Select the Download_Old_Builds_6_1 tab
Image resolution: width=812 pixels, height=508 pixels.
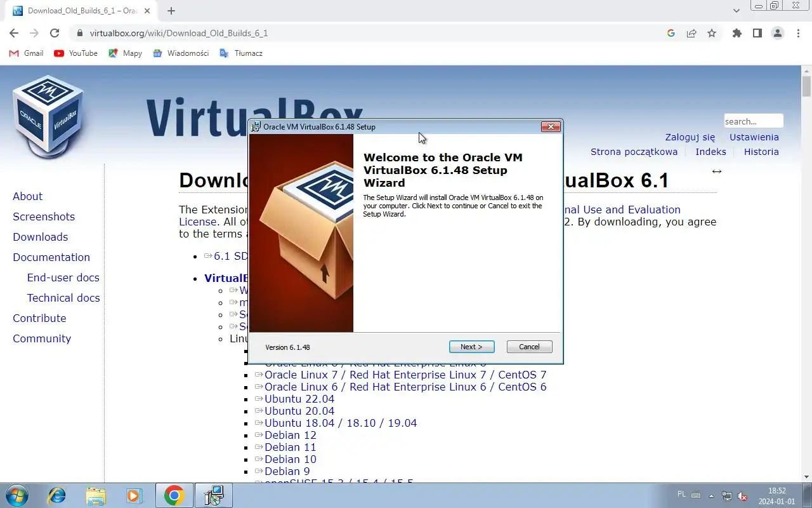click(x=82, y=11)
